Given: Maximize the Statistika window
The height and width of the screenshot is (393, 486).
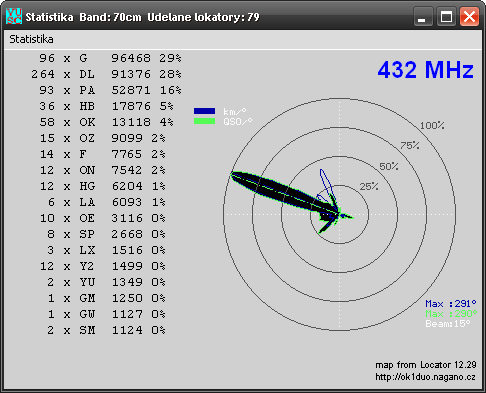Looking at the screenshot, I should [x=446, y=17].
